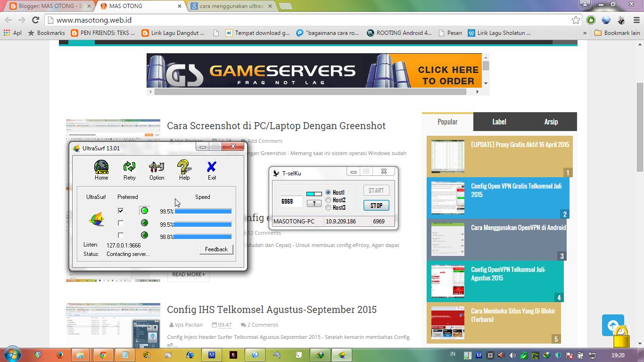Image resolution: width=644 pixels, height=362 pixels.
Task: Click the scroll-to-top arrow button on page
Action: pos(613,325)
